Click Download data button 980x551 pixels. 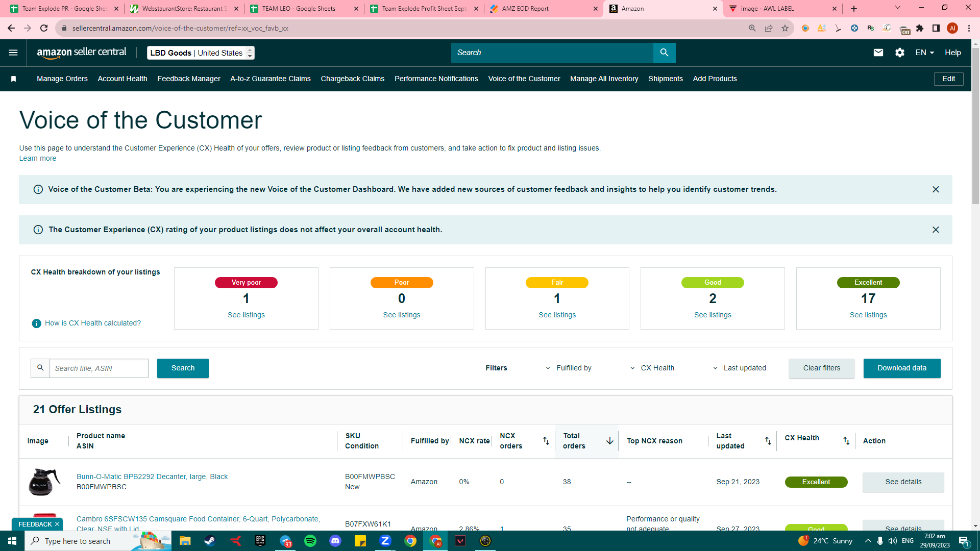click(902, 368)
